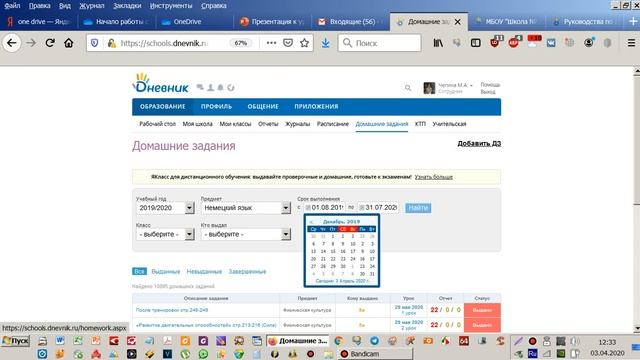Open the Инструменты menu
The width and height of the screenshot is (640, 360).
click(171, 6)
